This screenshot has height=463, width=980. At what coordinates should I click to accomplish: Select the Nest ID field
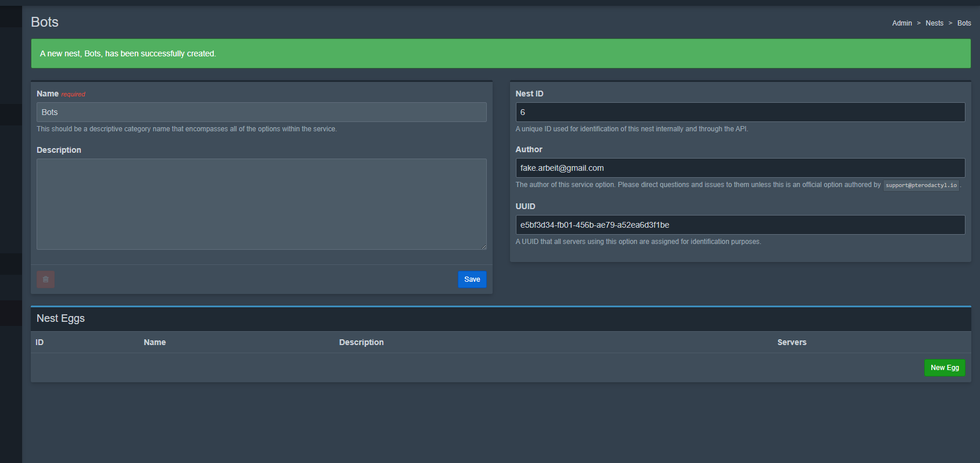(x=740, y=112)
